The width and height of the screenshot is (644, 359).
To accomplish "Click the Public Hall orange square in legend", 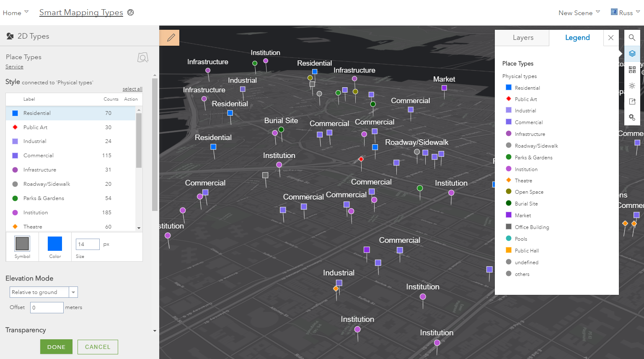I will click(509, 250).
